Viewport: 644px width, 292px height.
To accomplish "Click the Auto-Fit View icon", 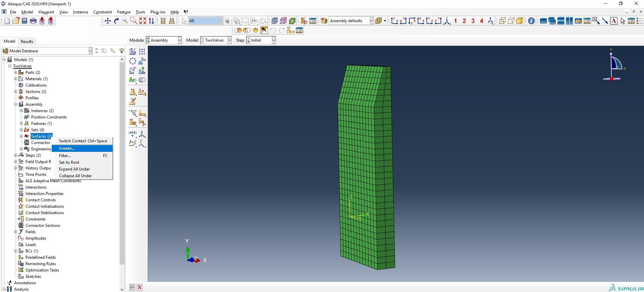I will 143,21.
